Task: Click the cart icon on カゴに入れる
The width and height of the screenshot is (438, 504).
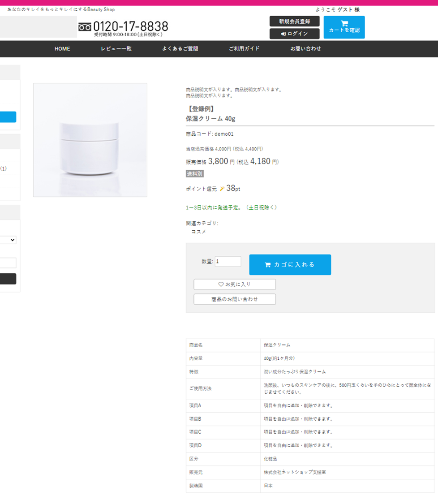Action: coord(267,265)
